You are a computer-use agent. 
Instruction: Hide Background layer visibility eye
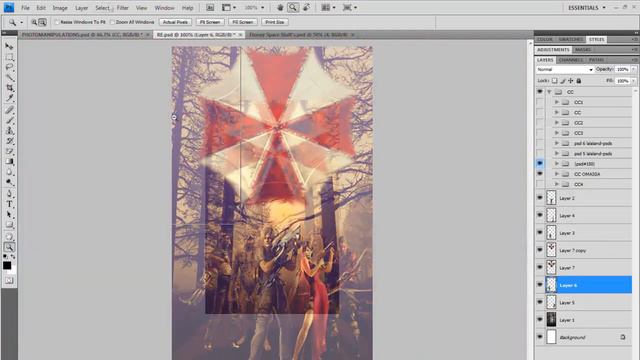(x=540, y=337)
